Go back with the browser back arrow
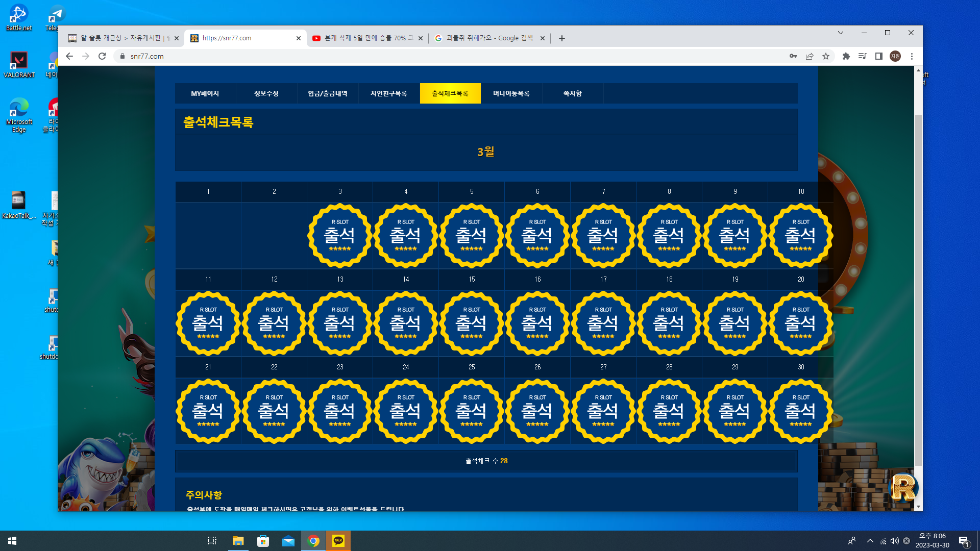Viewport: 980px width, 551px height. 69,56
